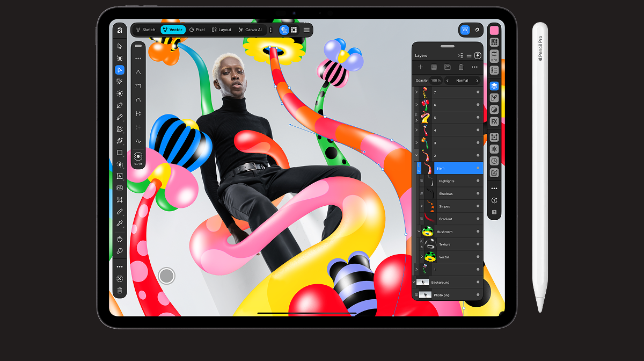The image size is (644, 361).
Task: Toggle visibility of Background layer
Action: coord(478,282)
